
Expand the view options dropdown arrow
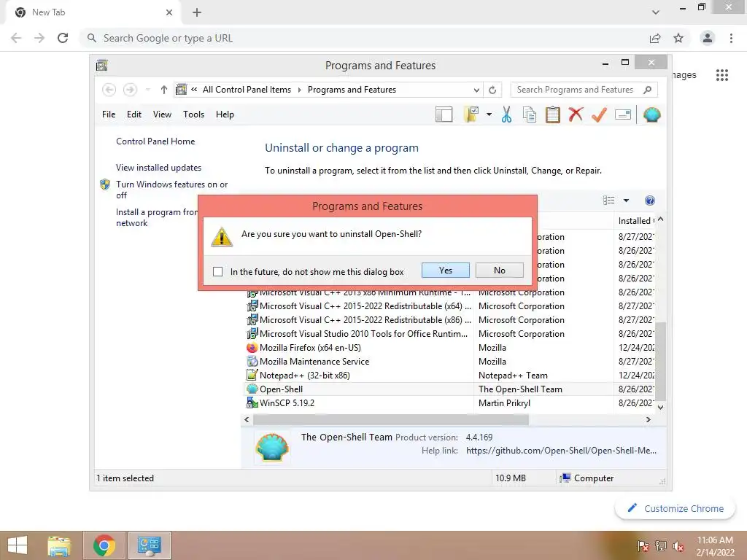626,201
